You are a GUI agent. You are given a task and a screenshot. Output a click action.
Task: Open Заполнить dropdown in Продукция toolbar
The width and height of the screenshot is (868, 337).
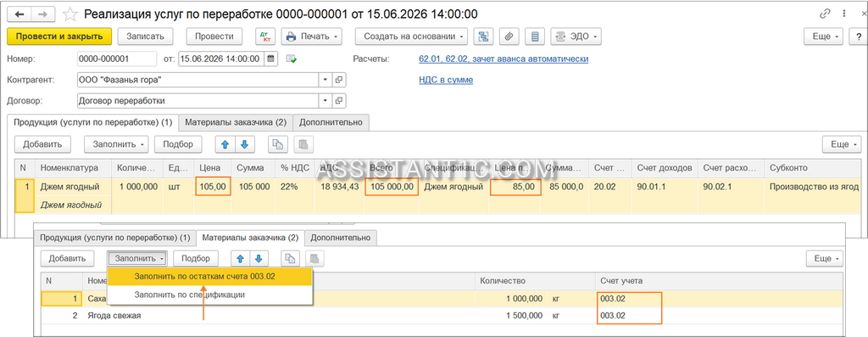(116, 144)
